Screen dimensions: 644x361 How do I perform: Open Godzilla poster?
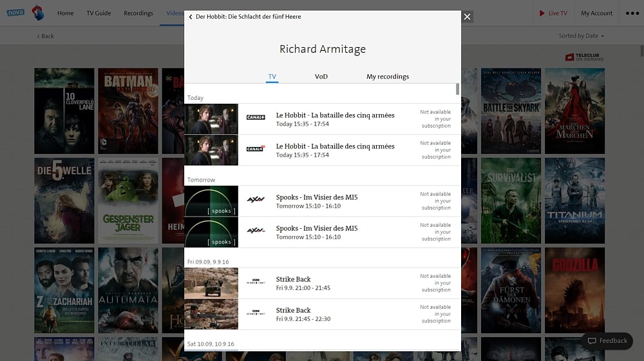[574, 290]
